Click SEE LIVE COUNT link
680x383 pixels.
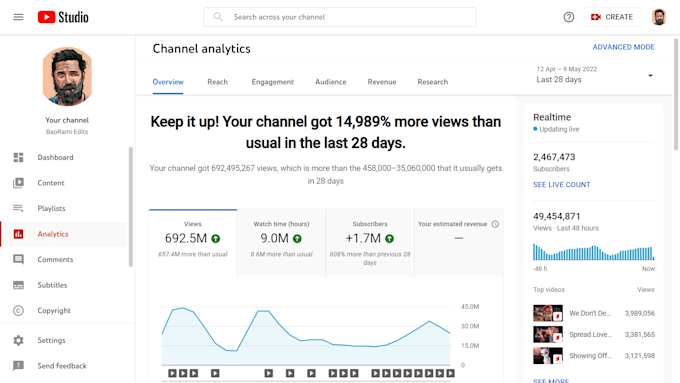562,184
